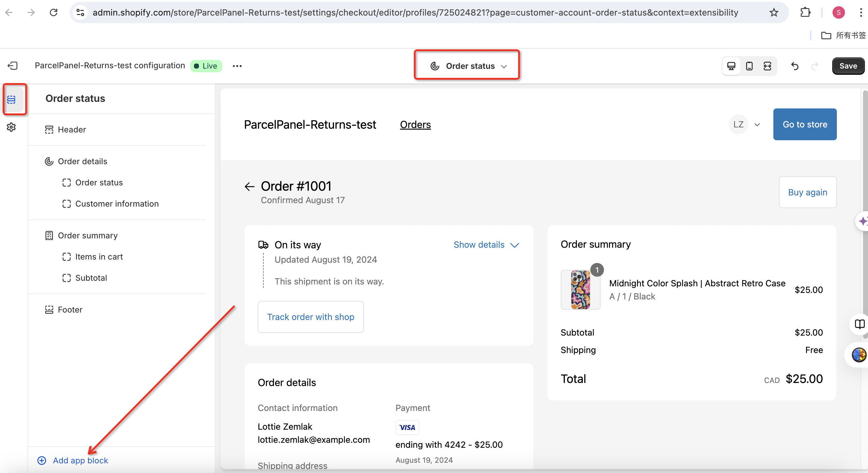
Task: Click the Orders link in header
Action: pos(415,125)
